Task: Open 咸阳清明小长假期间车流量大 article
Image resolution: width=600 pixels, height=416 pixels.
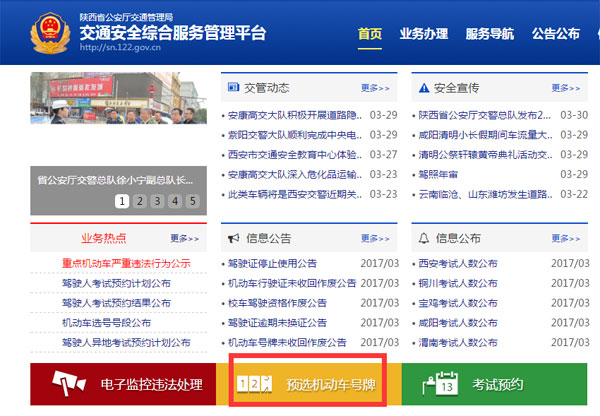Action: 485,135
